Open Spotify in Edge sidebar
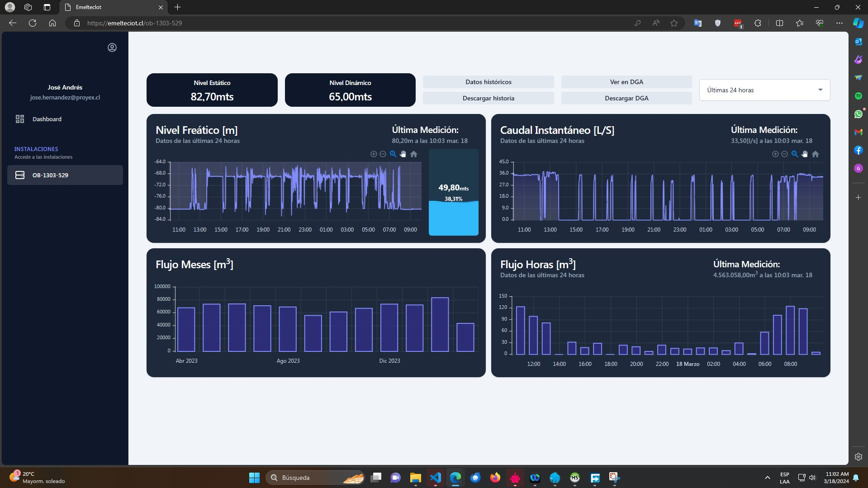Viewport: 868px width, 488px height. [859, 96]
